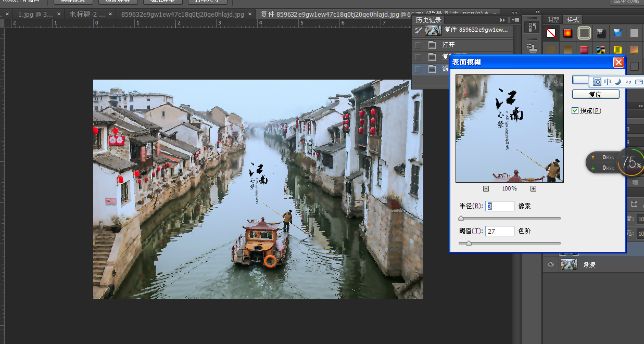The width and height of the screenshot is (644, 344).
Task: Apply the outlined square style swatch
Action: point(584,33)
